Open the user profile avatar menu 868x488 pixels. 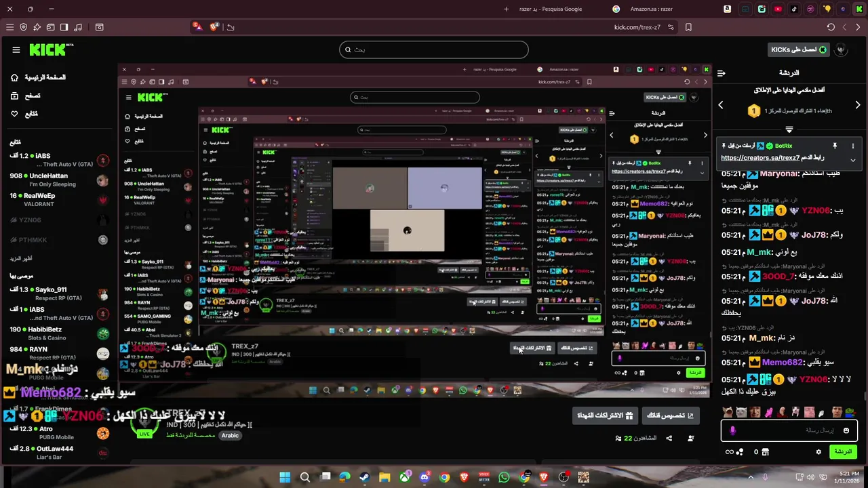coord(842,49)
